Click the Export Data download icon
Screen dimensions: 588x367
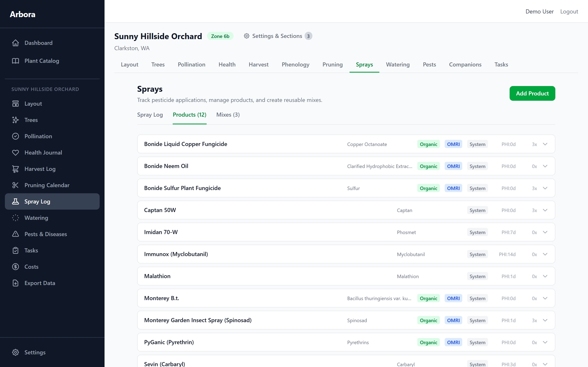pos(16,283)
